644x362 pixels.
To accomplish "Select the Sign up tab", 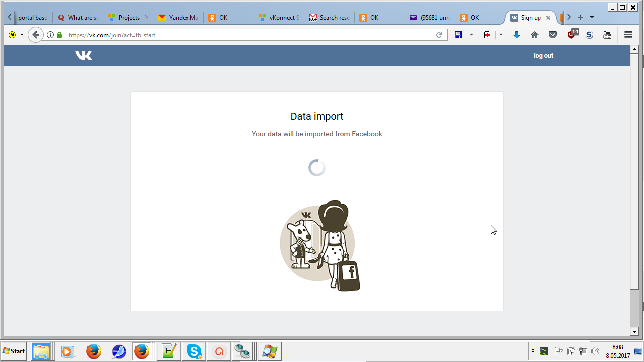I will click(x=530, y=18).
